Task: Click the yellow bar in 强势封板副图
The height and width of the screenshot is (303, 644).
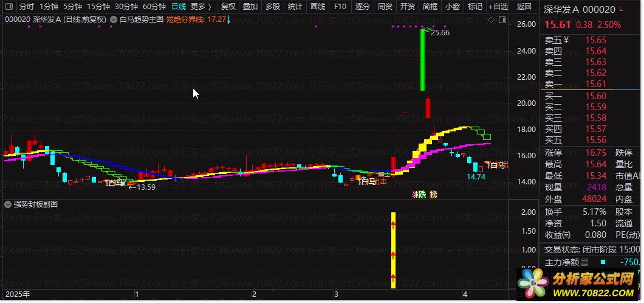Action: coord(393,250)
